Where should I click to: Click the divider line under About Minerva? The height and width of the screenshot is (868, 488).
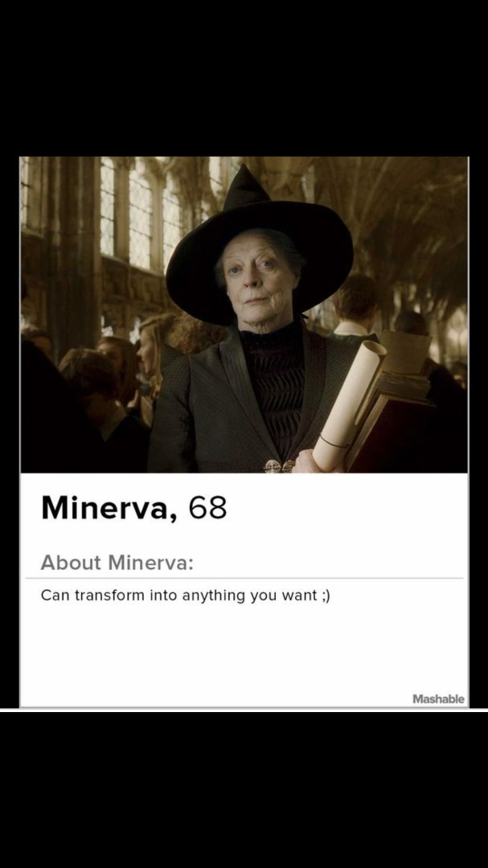[x=244, y=579]
